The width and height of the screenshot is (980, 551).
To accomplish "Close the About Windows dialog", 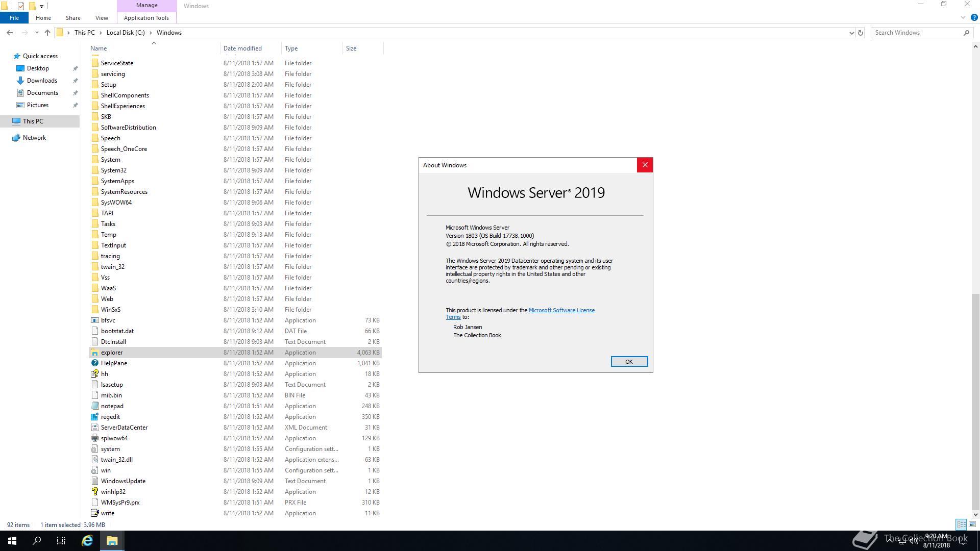I will [x=645, y=165].
